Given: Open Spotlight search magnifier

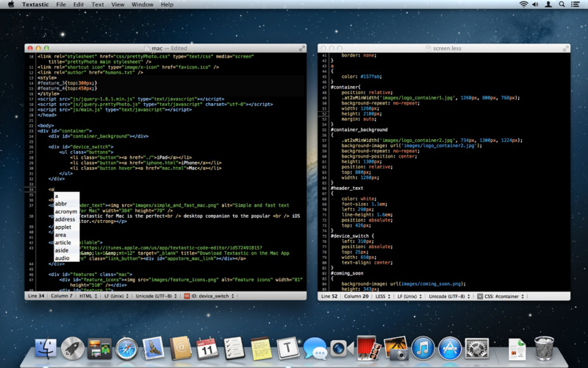Looking at the screenshot, I should tap(562, 4).
